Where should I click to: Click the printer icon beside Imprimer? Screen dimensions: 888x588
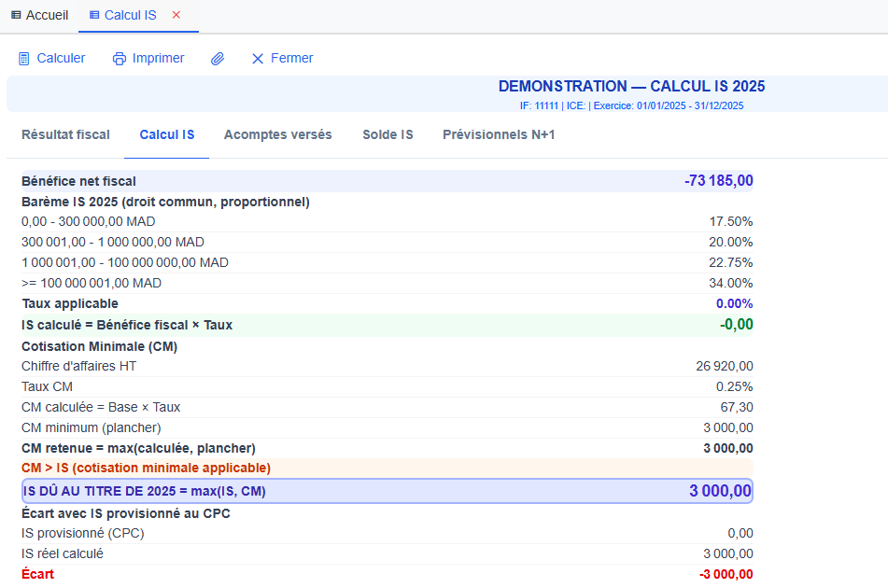120,59
